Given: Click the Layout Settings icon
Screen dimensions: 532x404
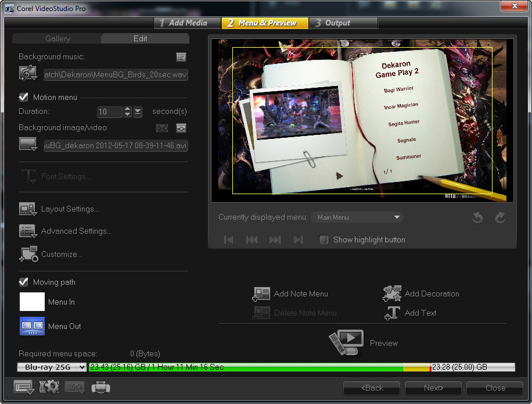Looking at the screenshot, I should [28, 209].
